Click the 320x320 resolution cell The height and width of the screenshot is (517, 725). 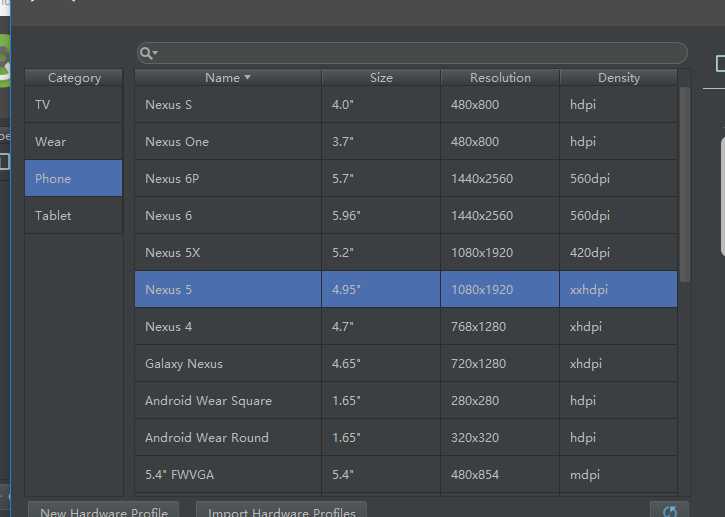500,437
